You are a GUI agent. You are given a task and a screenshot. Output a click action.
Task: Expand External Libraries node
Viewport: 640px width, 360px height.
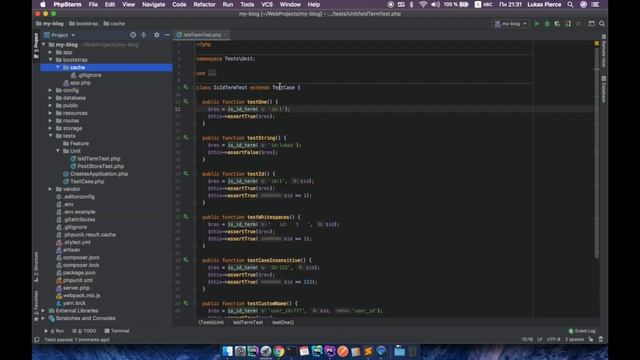tap(43, 311)
